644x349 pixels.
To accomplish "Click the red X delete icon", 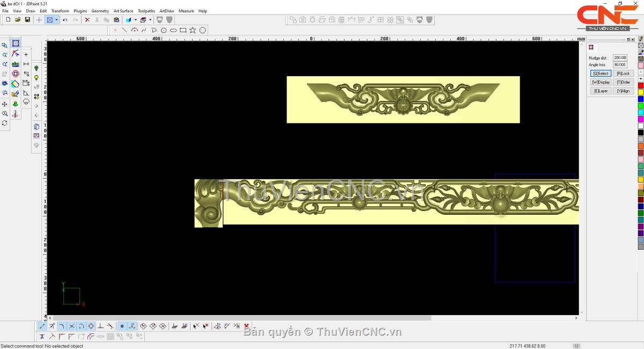I will 87,20.
